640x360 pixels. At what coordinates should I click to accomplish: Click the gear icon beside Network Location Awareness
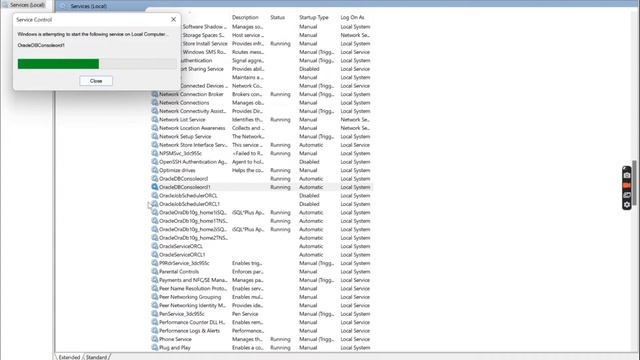(x=155, y=128)
